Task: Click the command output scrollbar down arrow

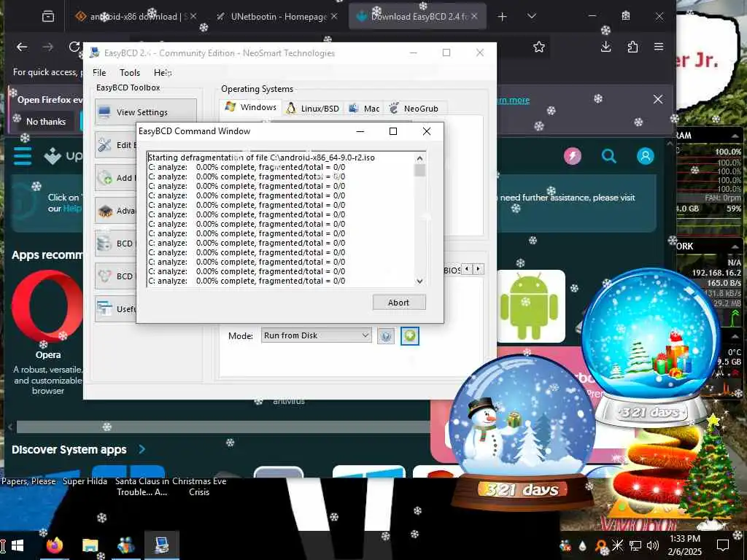Action: point(419,281)
